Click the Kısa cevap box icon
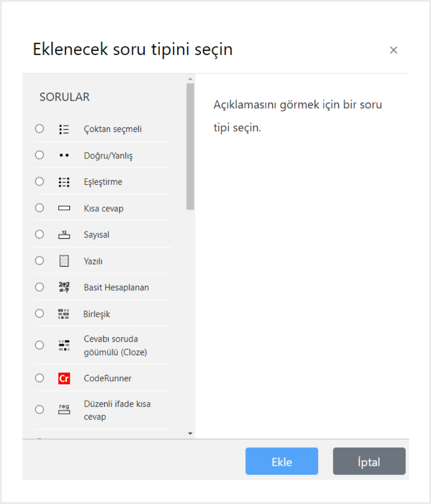 [x=64, y=208]
